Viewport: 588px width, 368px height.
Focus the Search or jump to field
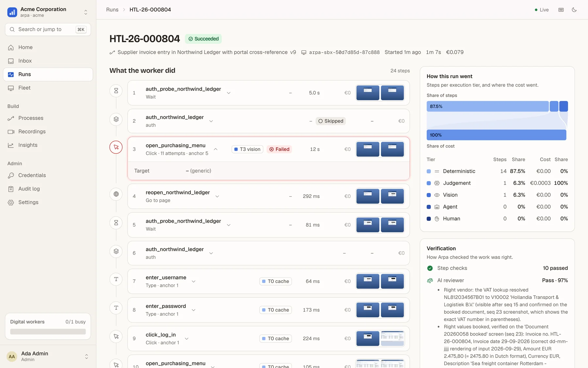(x=48, y=29)
